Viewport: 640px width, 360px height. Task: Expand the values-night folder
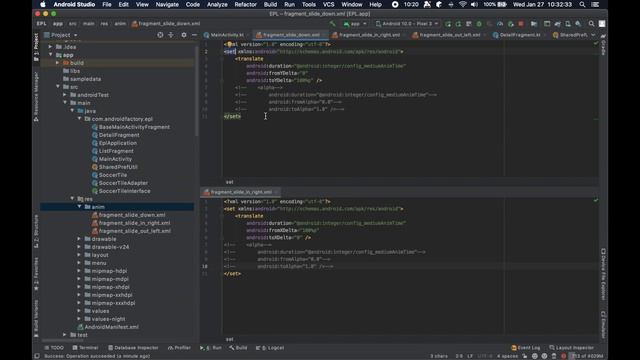(79, 319)
